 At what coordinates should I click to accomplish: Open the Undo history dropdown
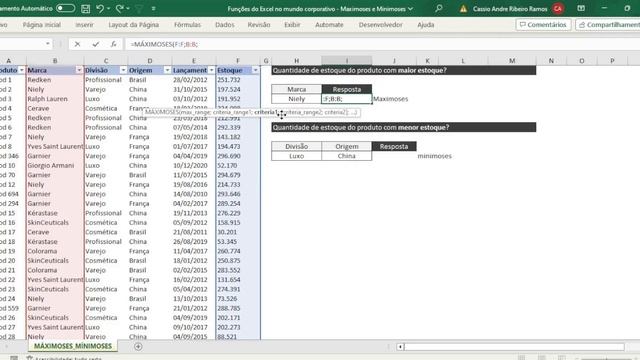tap(109, 9)
